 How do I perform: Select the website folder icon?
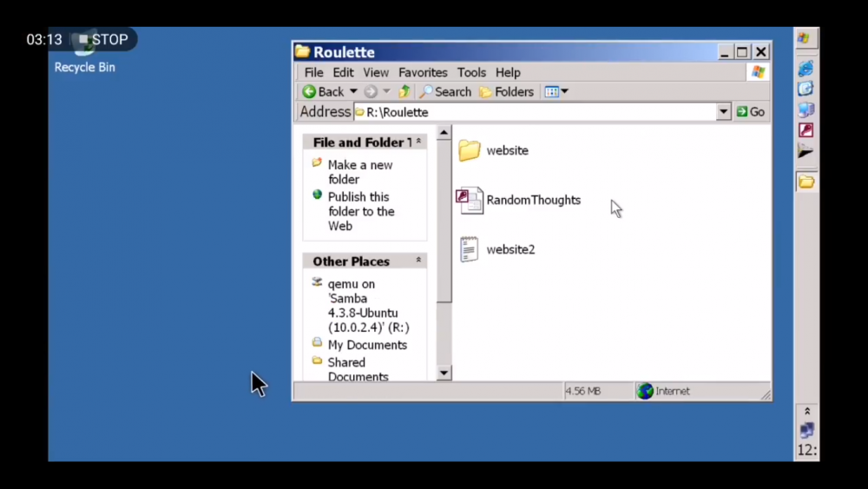pos(469,150)
